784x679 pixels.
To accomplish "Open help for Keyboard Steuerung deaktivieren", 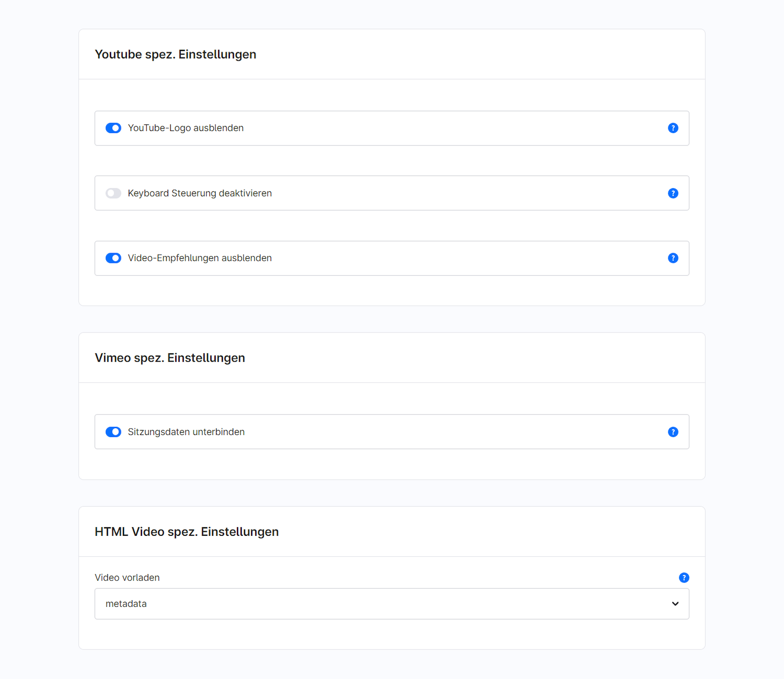I will click(x=673, y=193).
